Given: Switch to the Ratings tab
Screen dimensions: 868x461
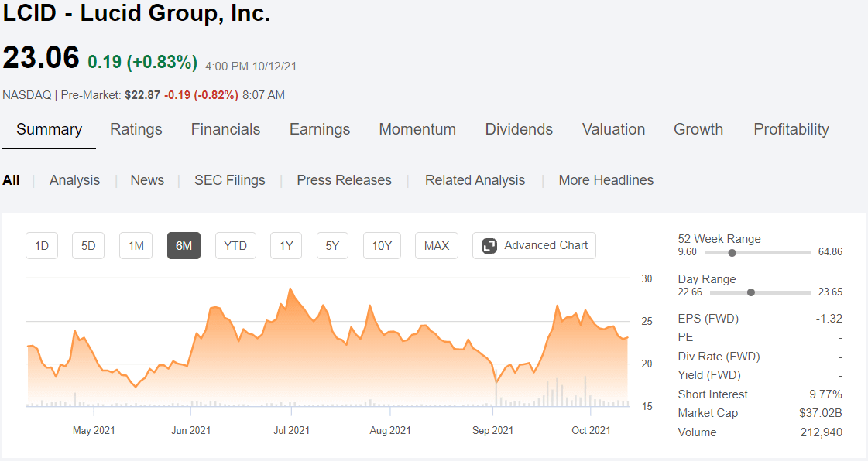Looking at the screenshot, I should pyautogui.click(x=136, y=129).
